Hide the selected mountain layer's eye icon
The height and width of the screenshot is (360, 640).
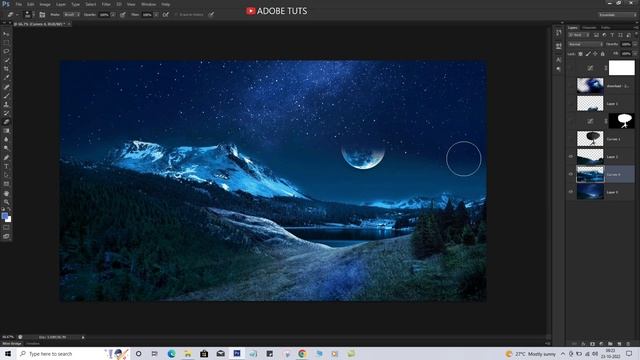pyautogui.click(x=571, y=174)
